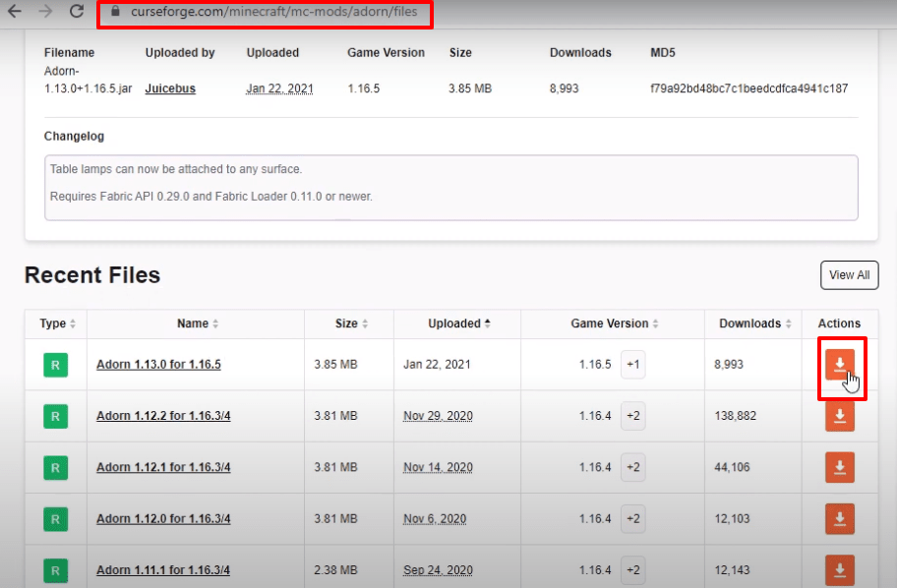Open Adorn 1.12.2 for 1.16.3/4 file

click(x=163, y=416)
